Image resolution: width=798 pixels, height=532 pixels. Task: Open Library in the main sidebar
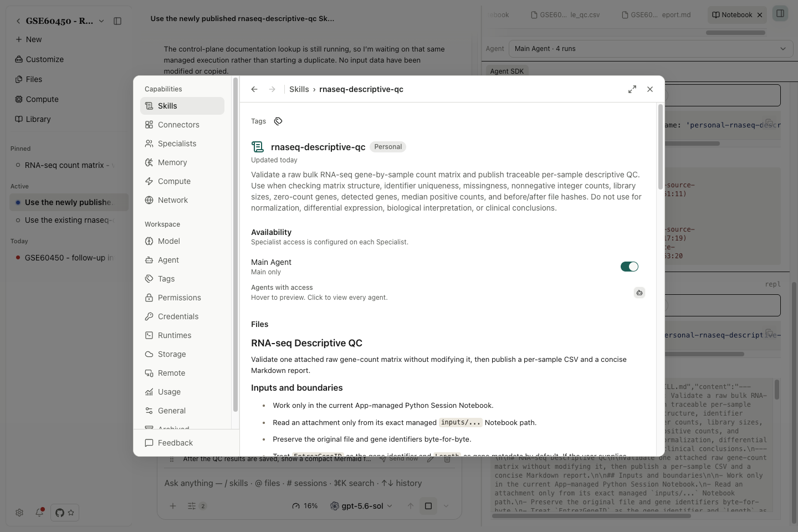pos(69,119)
